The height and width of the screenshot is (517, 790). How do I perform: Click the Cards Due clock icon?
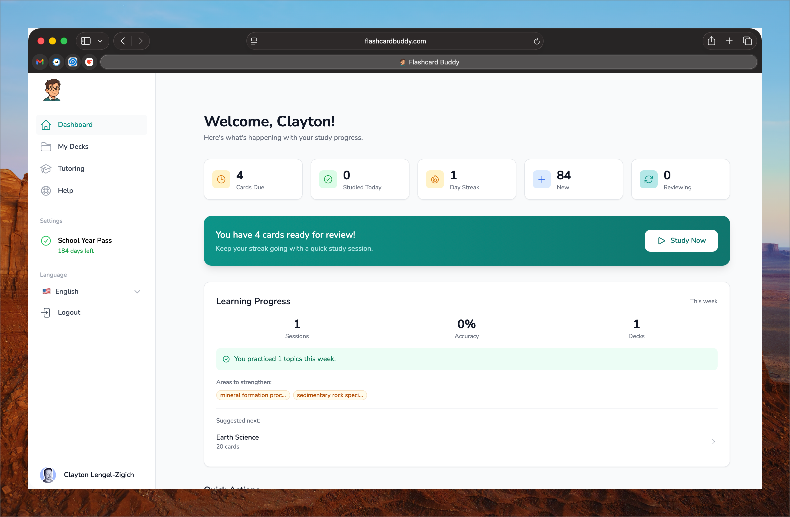click(x=220, y=179)
